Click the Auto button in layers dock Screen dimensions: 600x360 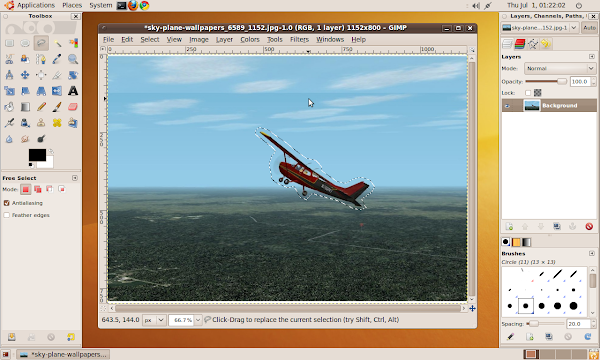tap(589, 28)
